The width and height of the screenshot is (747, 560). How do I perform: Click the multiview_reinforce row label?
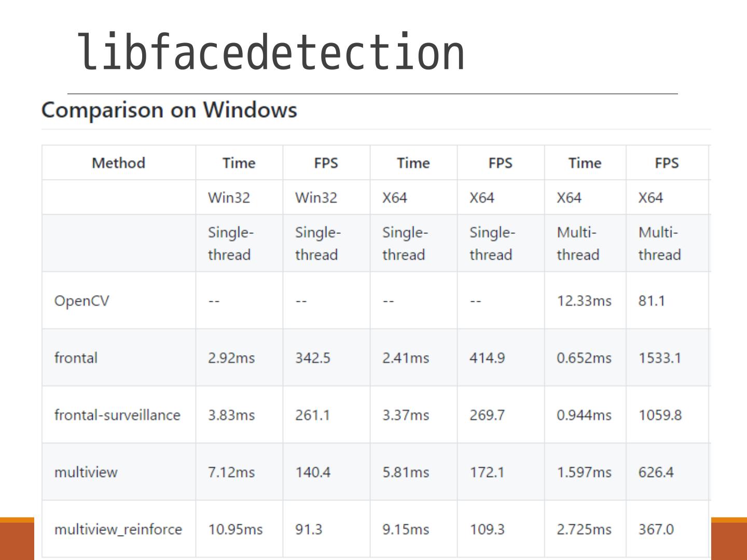[x=118, y=529]
